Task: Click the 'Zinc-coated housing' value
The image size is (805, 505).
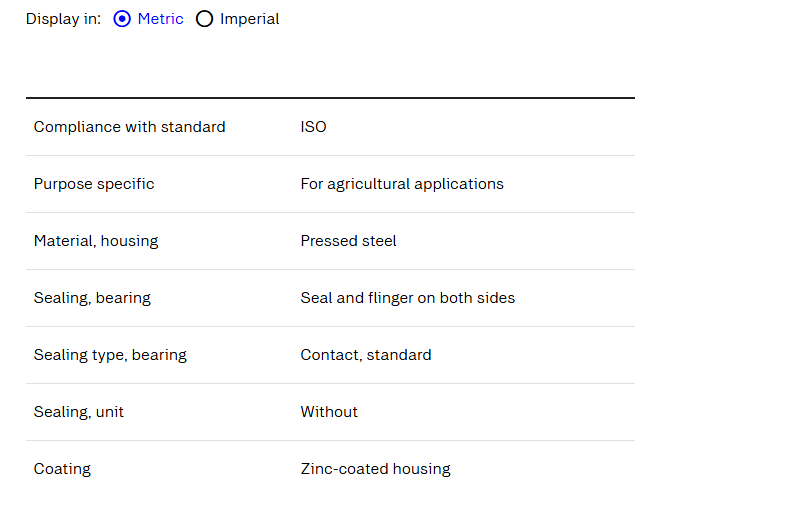Action: (x=375, y=469)
